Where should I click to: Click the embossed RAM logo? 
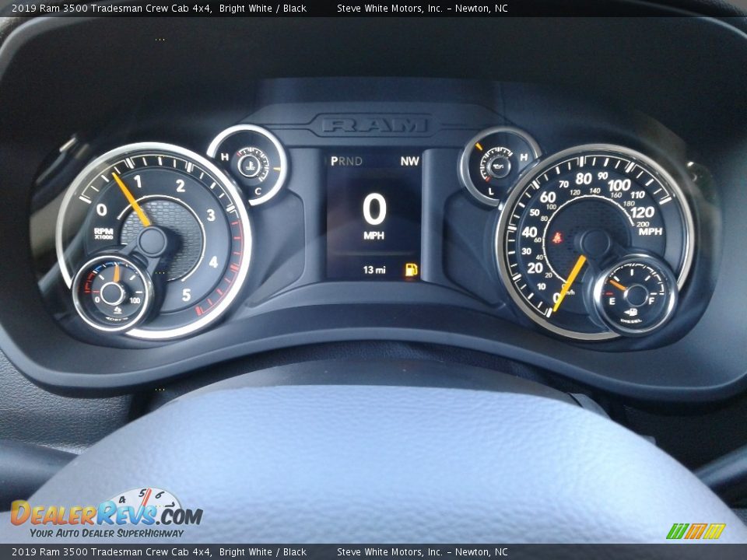pyautogui.click(x=375, y=124)
